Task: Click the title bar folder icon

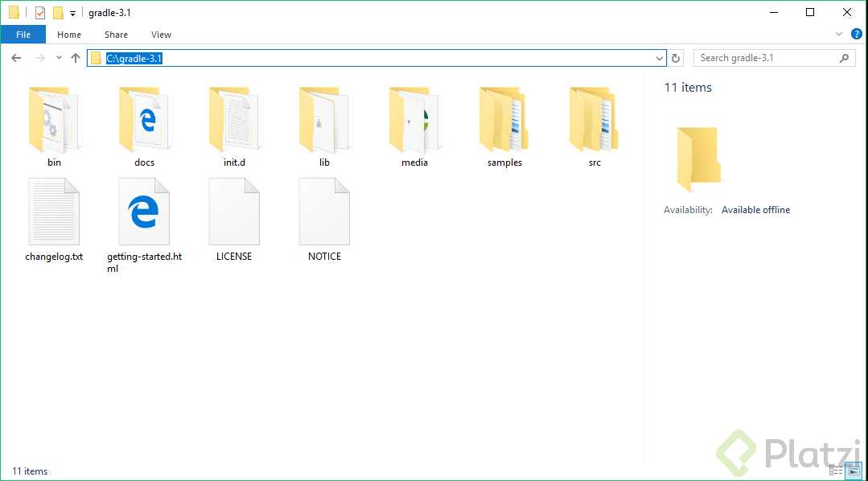Action: [14, 12]
